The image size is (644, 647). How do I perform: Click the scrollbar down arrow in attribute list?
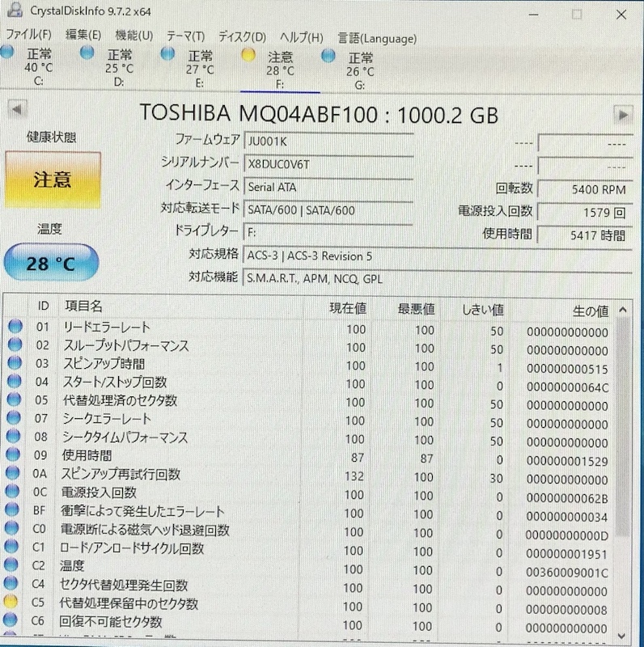[621, 636]
